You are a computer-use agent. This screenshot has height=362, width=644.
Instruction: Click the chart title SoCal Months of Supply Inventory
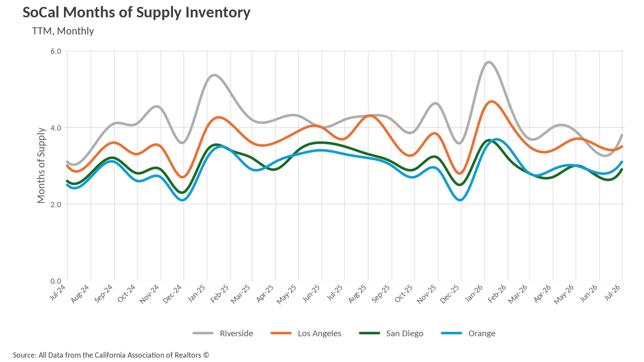click(137, 12)
